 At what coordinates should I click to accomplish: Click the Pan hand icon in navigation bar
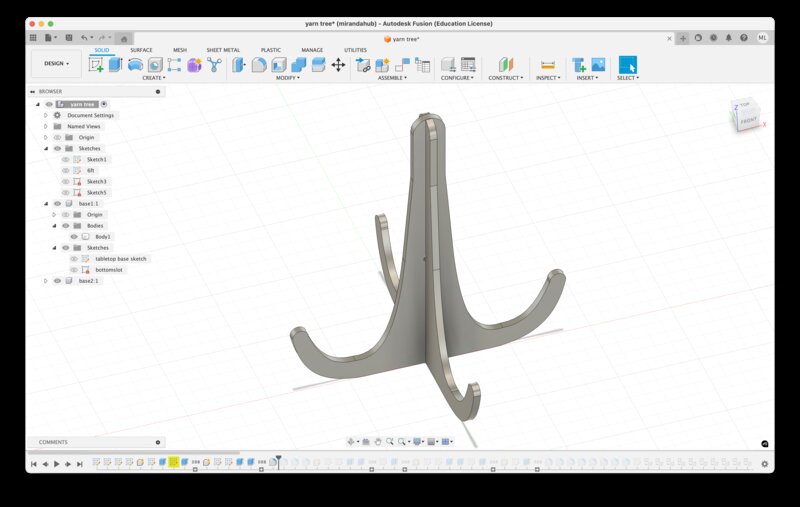pos(378,441)
